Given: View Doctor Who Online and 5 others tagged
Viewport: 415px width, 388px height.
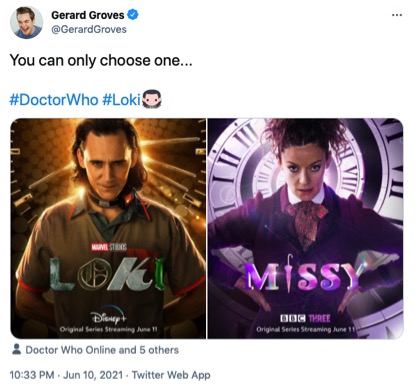Looking at the screenshot, I should pyautogui.click(x=102, y=350).
